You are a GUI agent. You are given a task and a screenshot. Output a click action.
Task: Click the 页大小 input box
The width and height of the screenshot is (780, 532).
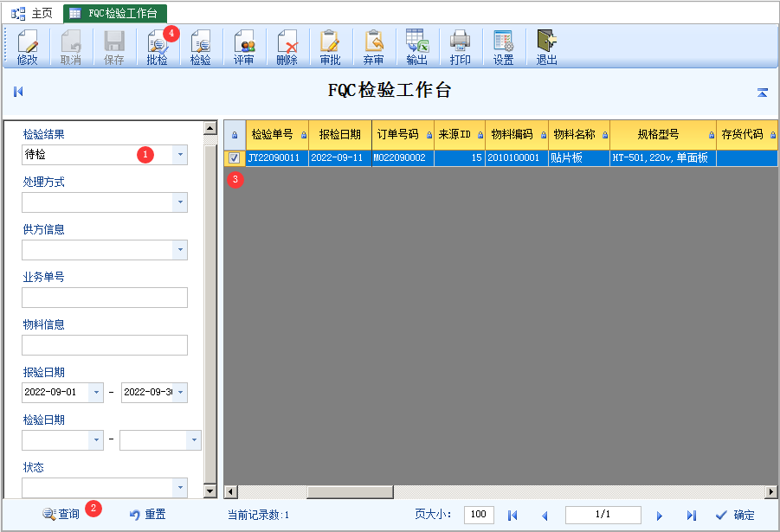click(479, 515)
